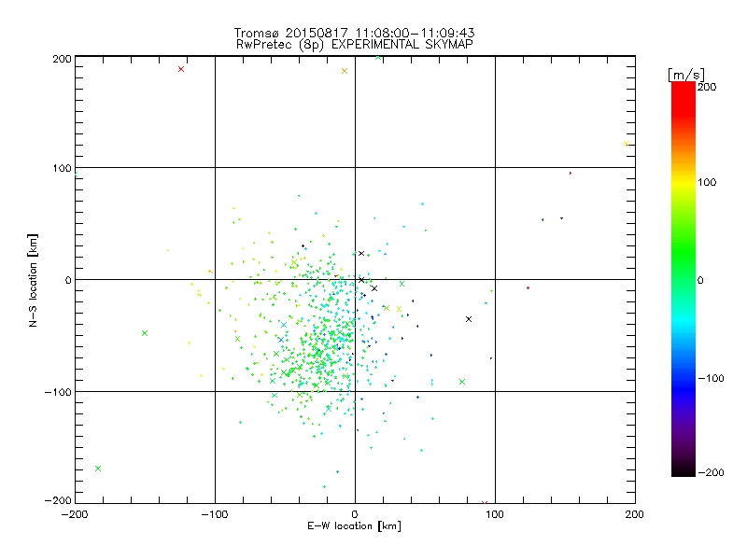Click the velocity colorbar scale
The width and height of the screenshot is (747, 560).
tap(684, 279)
